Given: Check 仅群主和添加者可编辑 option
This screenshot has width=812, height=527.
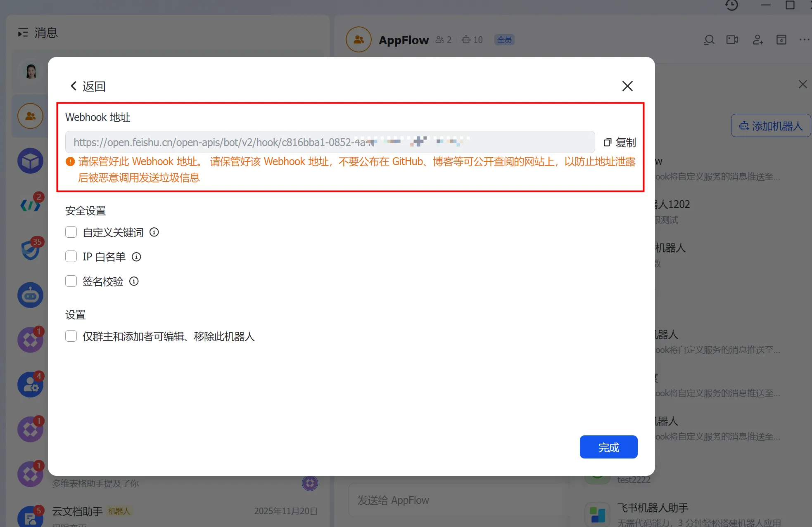Looking at the screenshot, I should [x=71, y=336].
